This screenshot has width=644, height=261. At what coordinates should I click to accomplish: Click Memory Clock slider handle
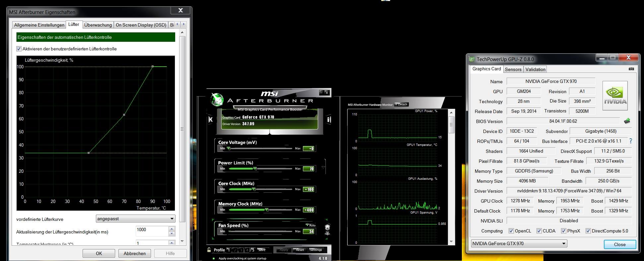point(267,210)
